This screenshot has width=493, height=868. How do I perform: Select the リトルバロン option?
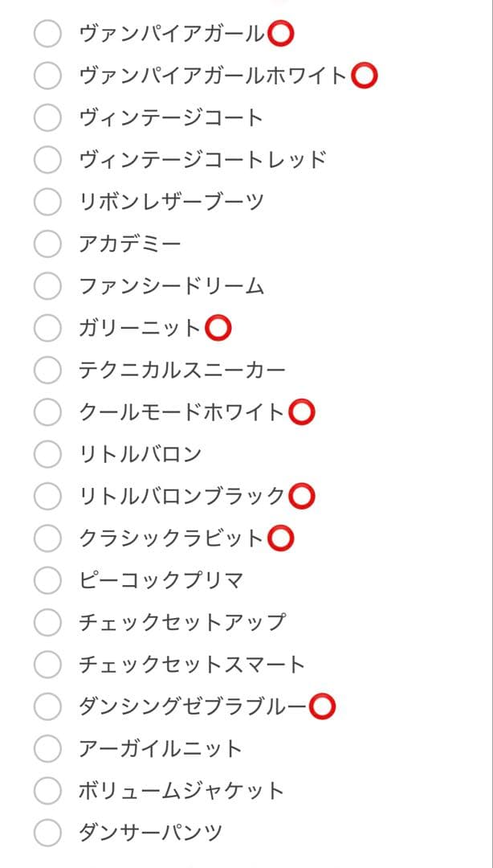click(48, 453)
